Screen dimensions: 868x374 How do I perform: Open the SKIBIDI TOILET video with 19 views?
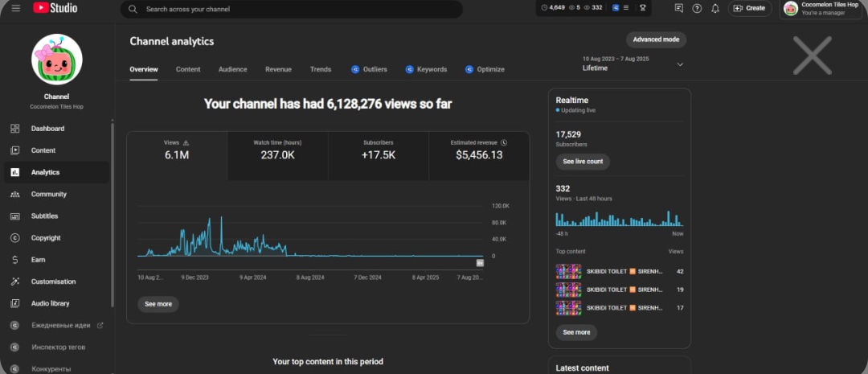coord(620,290)
